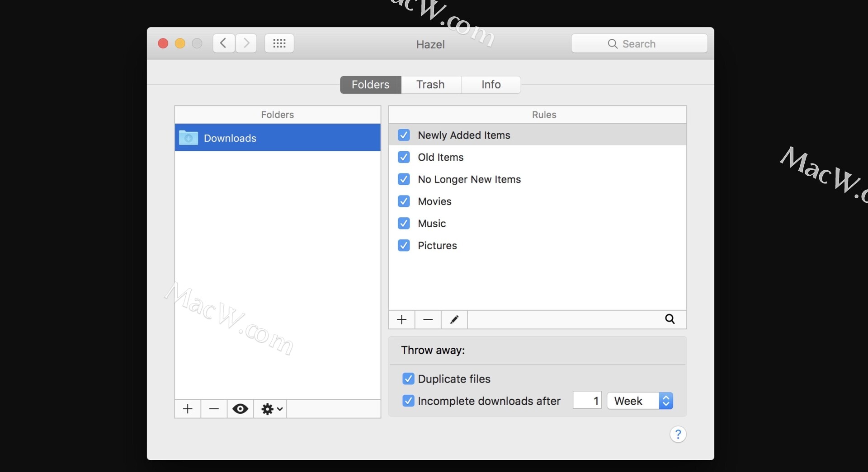868x472 pixels.
Task: Click the add folder plus button
Action: click(x=188, y=409)
